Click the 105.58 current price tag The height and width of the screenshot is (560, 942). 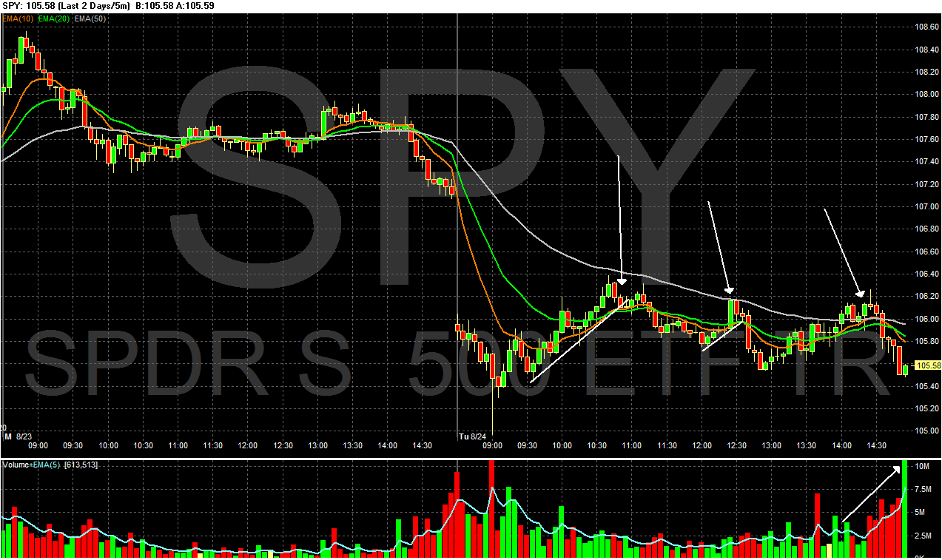(x=928, y=365)
